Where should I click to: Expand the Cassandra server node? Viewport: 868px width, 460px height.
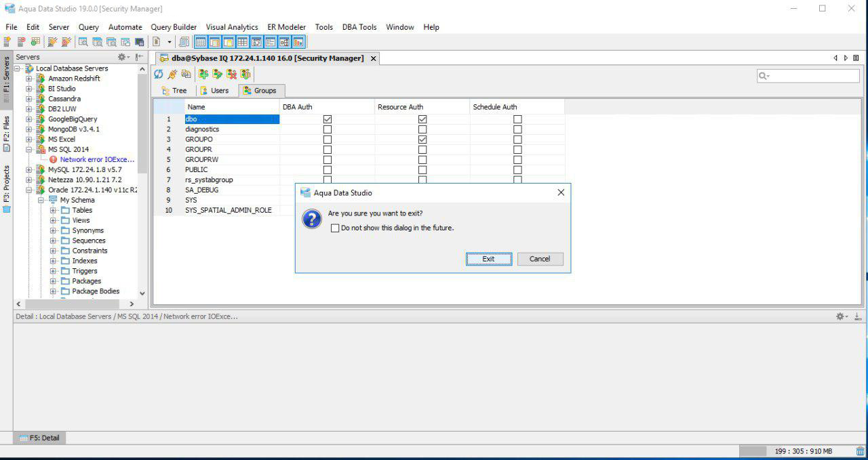[29, 99]
